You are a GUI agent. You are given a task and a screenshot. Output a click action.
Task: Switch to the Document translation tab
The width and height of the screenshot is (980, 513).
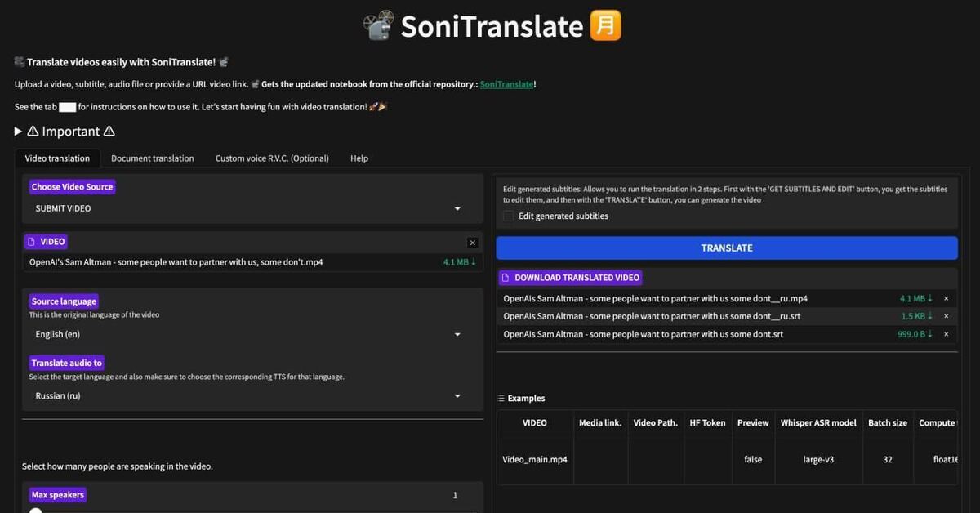coord(153,158)
